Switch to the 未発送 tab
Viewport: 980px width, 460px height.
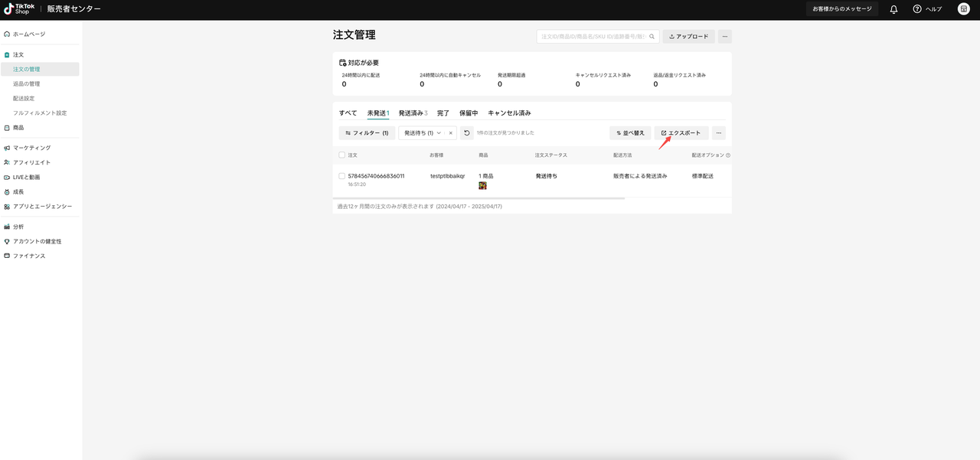point(378,113)
